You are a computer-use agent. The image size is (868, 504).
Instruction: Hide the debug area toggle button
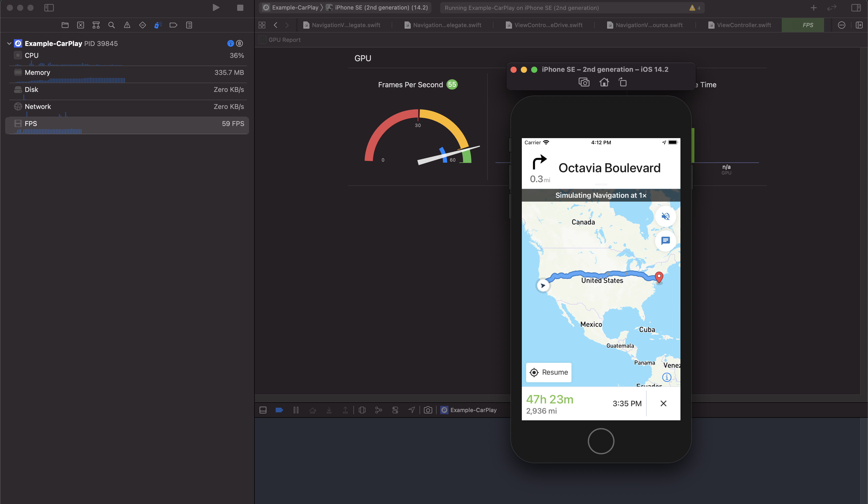coord(263,410)
